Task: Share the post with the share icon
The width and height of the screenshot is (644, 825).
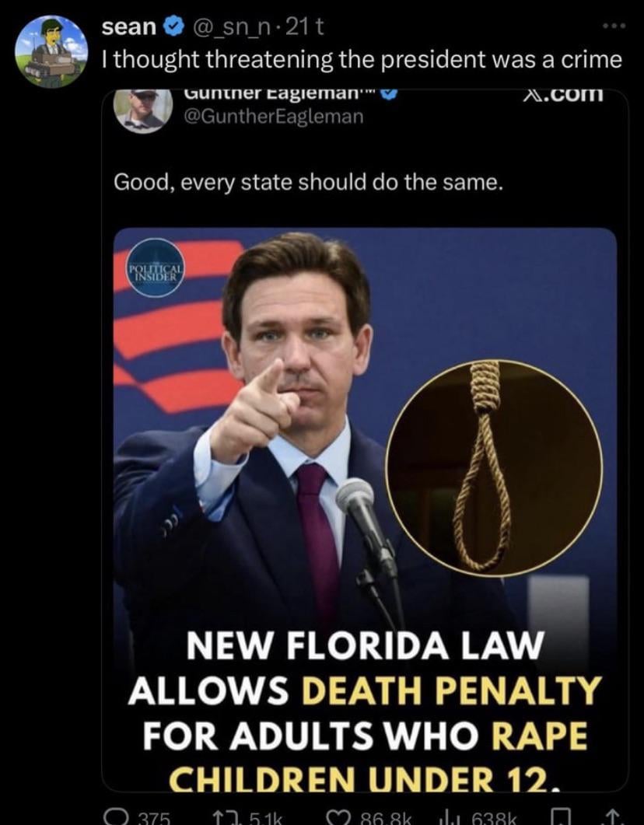Action: click(x=612, y=818)
